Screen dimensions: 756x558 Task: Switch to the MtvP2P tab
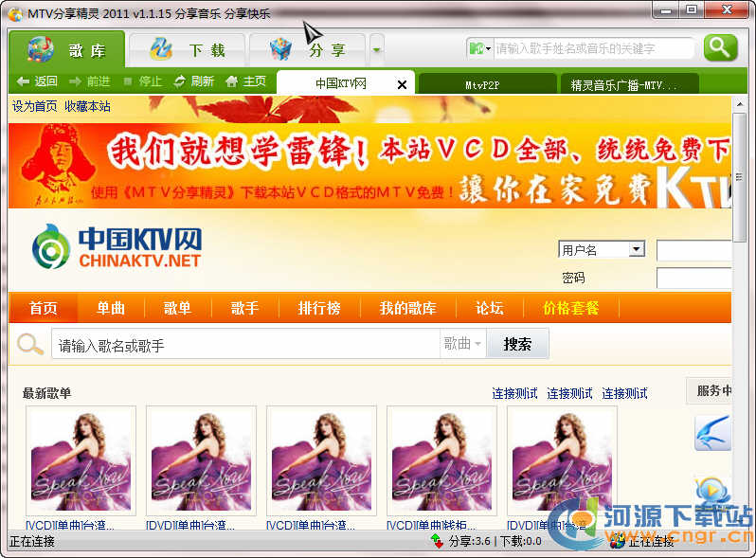pos(487,85)
